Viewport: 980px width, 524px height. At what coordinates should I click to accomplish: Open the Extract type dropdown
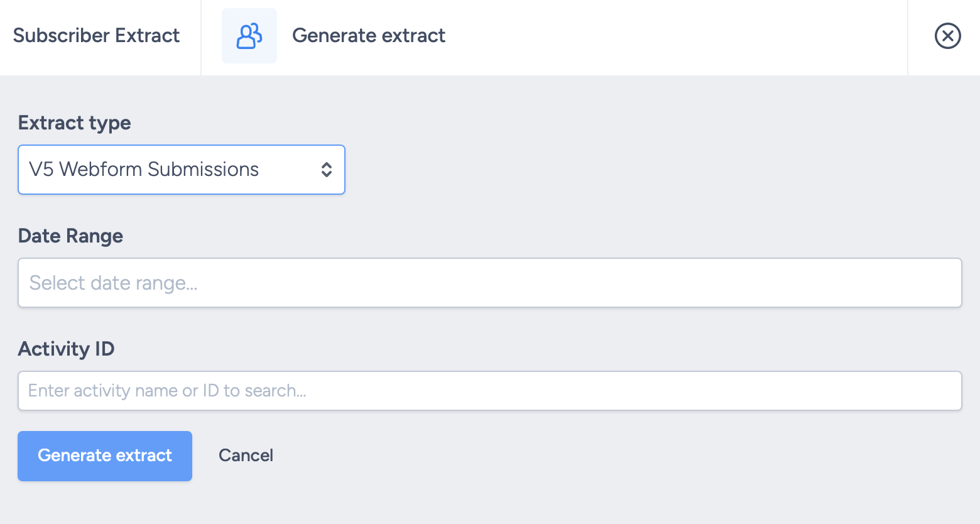coord(181,170)
